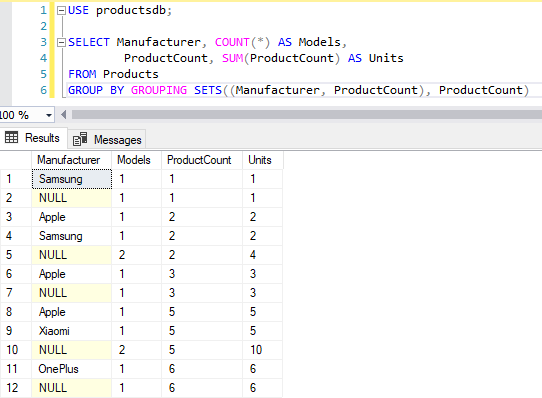Click the horizontal scrollbar left arrow
542x398 pixels.
(x=64, y=114)
